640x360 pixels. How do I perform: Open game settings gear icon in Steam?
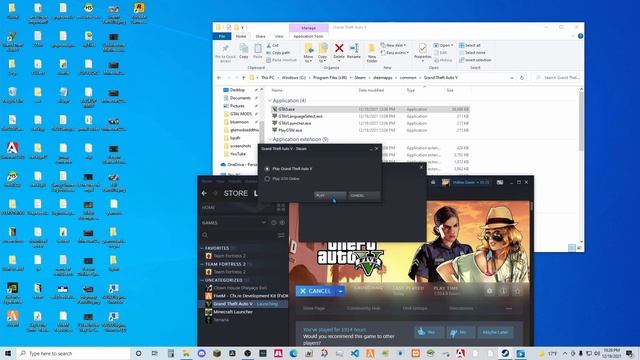click(489, 291)
